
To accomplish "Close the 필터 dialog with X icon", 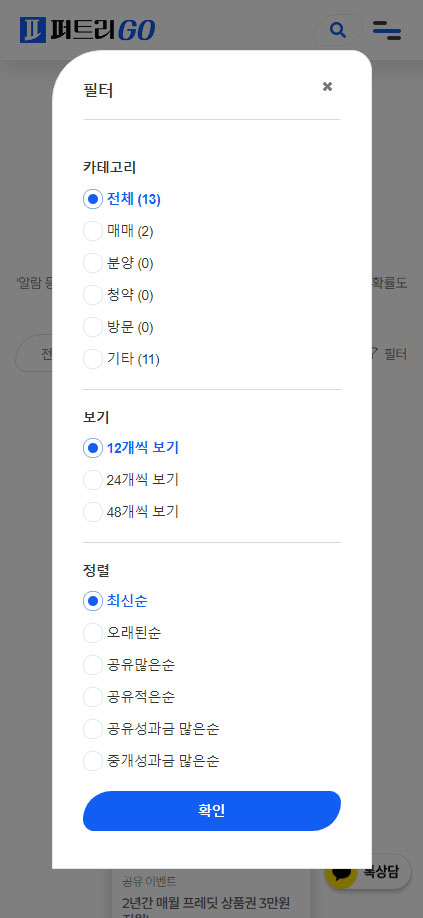I will (x=328, y=87).
